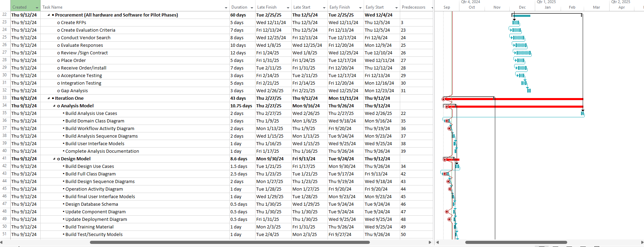Click the Gap Analysis Gantt bar
Screen dimensions: 644x247
(x=529, y=91)
